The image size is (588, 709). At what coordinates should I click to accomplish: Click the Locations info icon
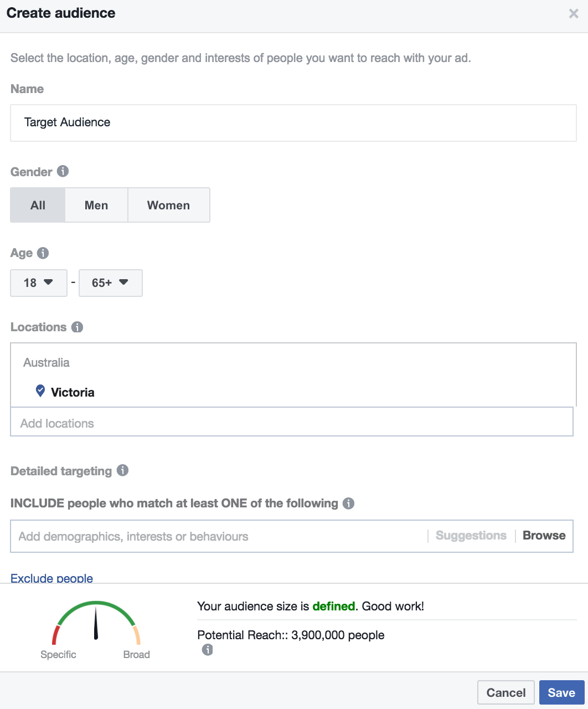click(77, 327)
